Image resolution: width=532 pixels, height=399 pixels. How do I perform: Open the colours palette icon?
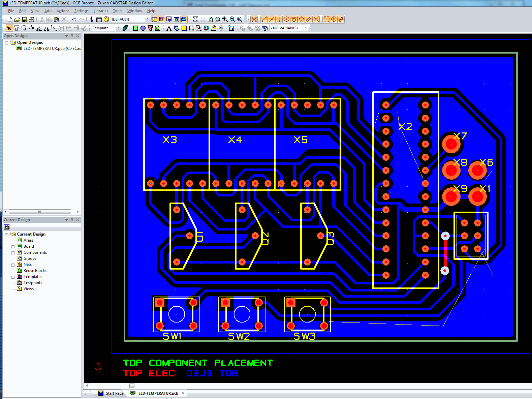[106, 20]
